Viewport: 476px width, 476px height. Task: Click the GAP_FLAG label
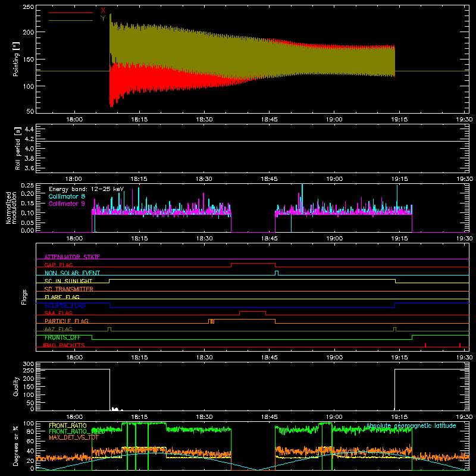[58, 265]
